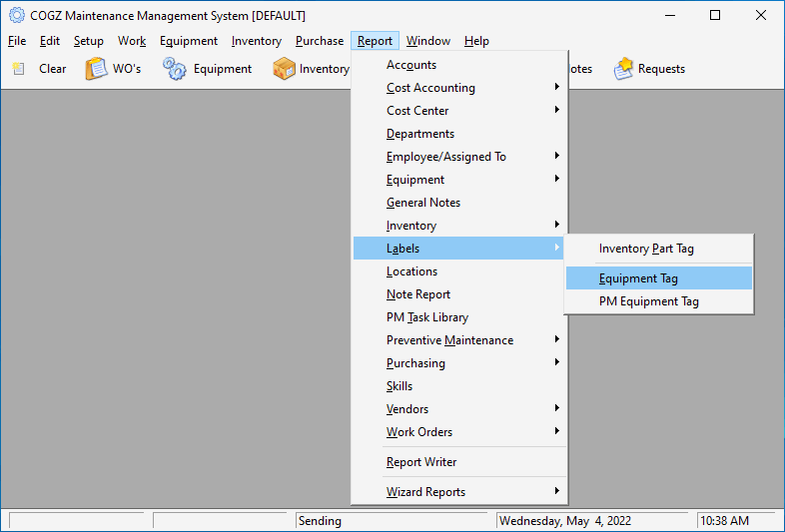The image size is (785, 532).
Task: Choose Equipment Tag label
Action: [659, 278]
